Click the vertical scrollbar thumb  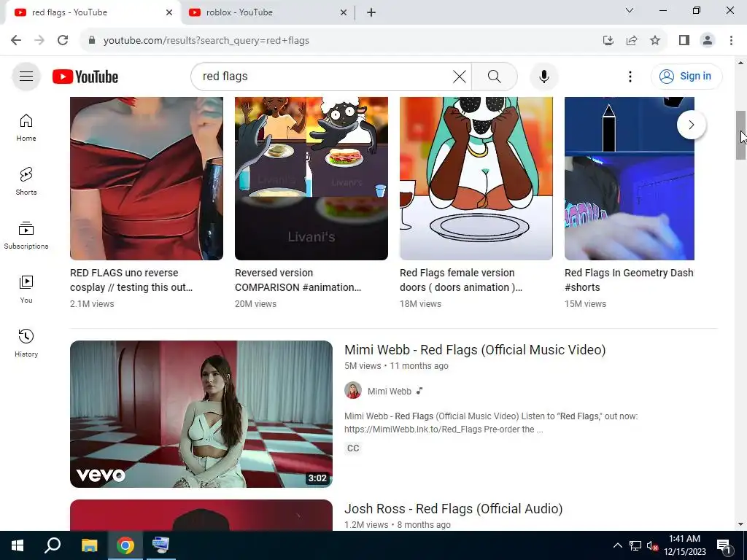[741, 135]
